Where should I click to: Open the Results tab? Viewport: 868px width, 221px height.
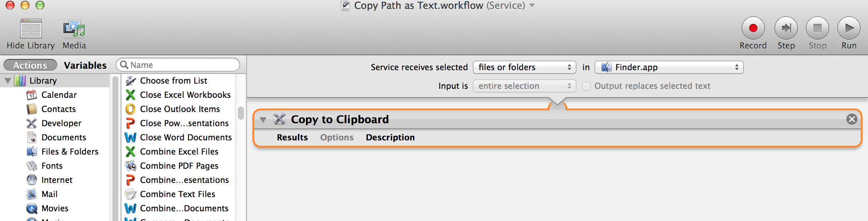[292, 137]
